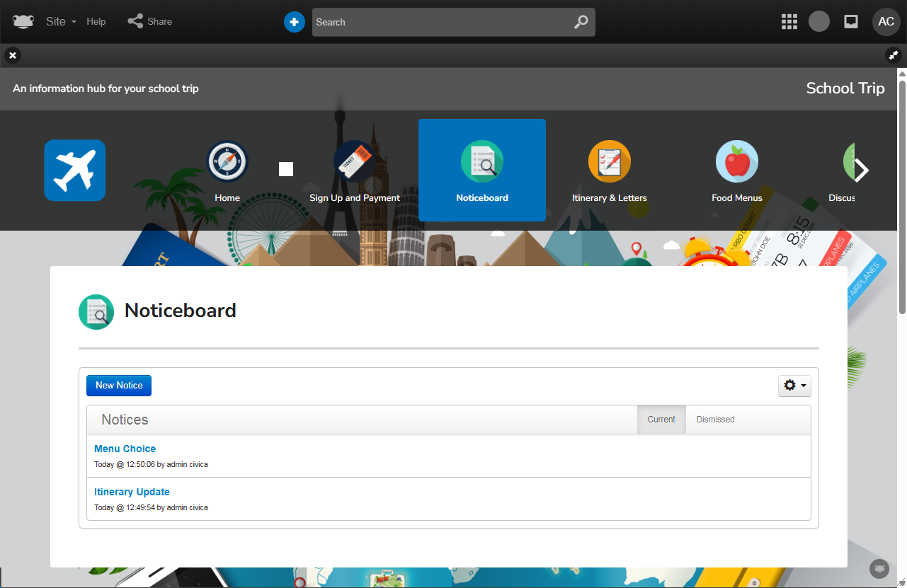The height and width of the screenshot is (588, 907).
Task: Click the Frog logo icon
Action: pos(23,21)
